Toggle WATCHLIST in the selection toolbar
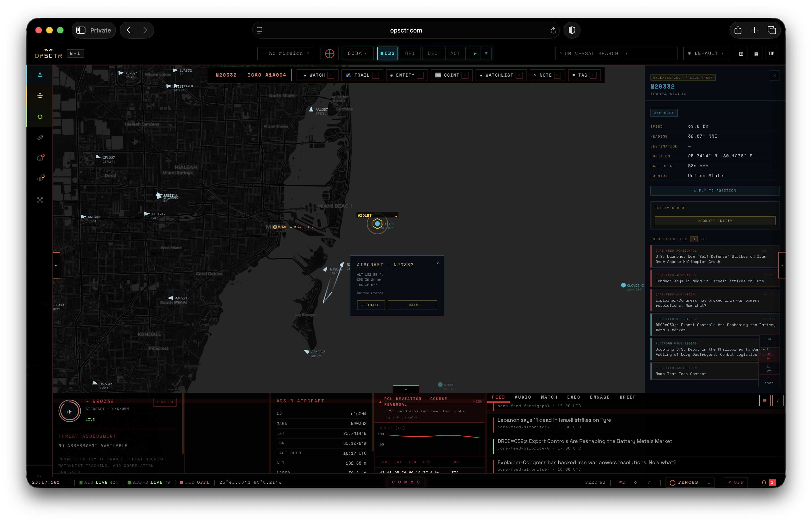The width and height of the screenshot is (812, 523). pos(501,75)
